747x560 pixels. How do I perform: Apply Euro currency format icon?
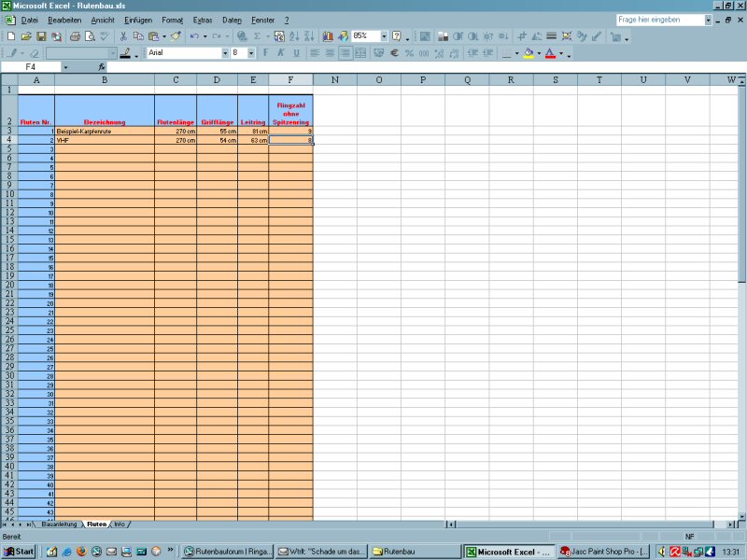(x=394, y=53)
